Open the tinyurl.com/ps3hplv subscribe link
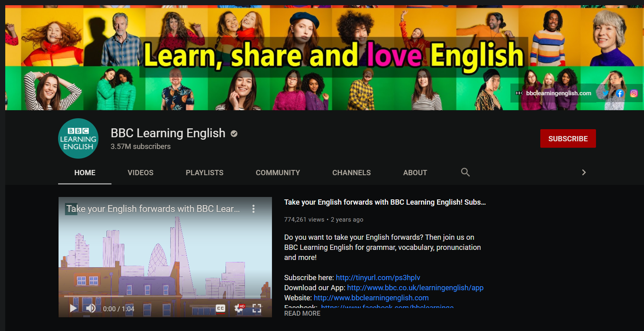644x331 pixels. click(378, 278)
